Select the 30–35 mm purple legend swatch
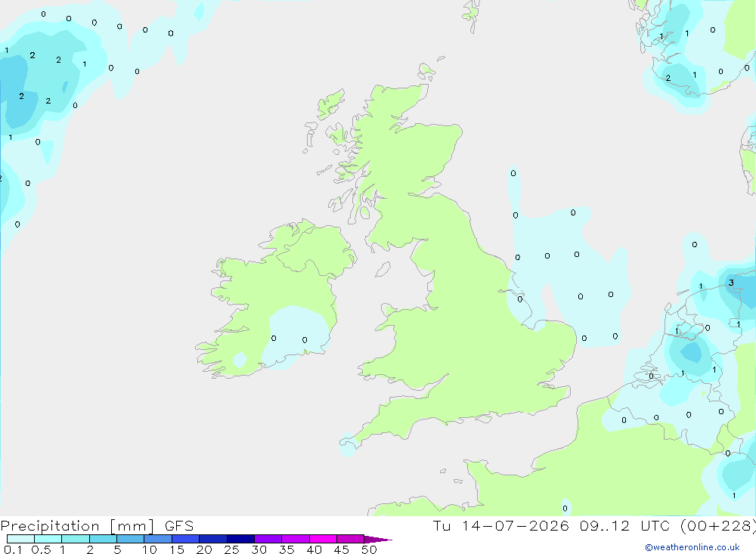 (268, 539)
